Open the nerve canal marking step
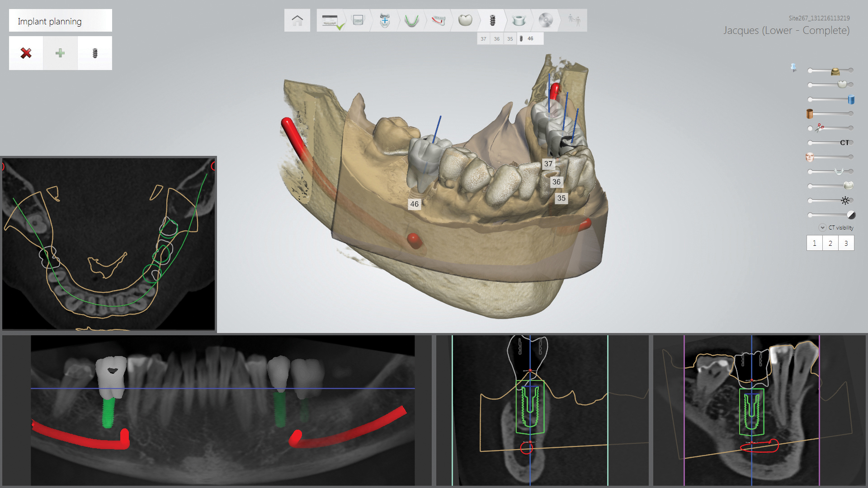 point(438,20)
